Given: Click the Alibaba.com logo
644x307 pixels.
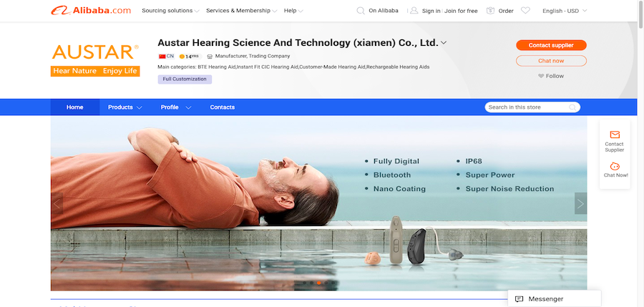Looking at the screenshot, I should [91, 11].
